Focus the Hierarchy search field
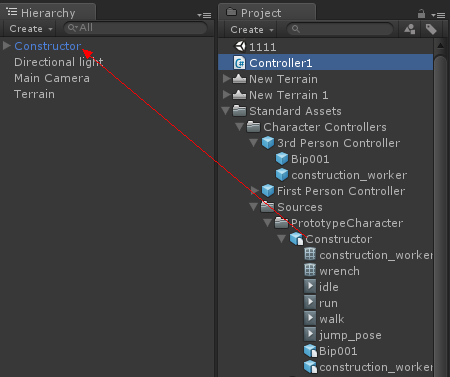Viewport: 450px width, 377px height. tap(136, 28)
